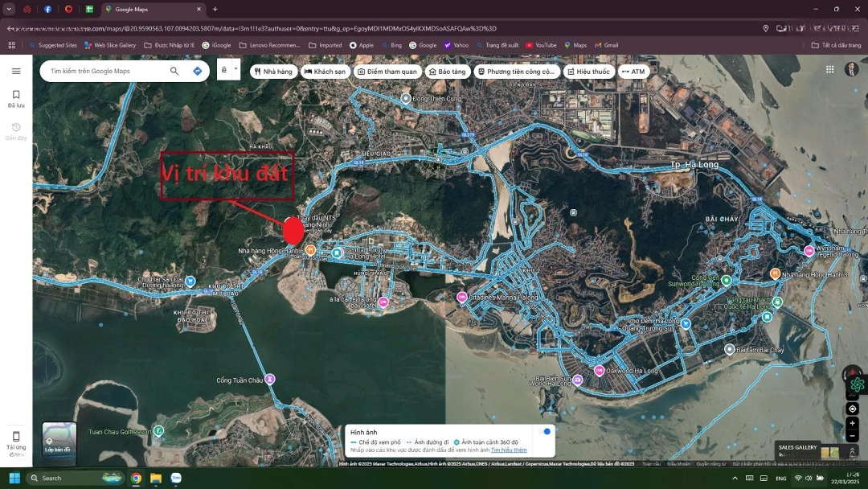Toggle the Hình ảnh Street View switch
The width and height of the screenshot is (868, 489).
click(543, 431)
